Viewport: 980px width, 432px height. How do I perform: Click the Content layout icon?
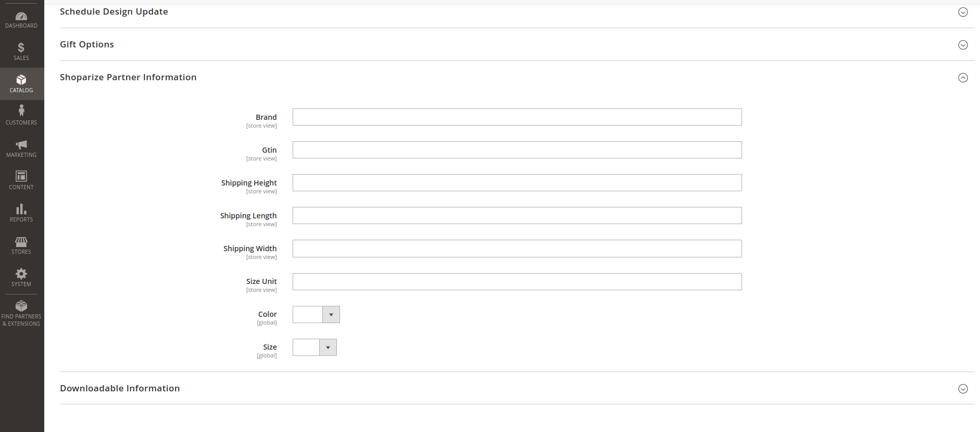pyautogui.click(x=21, y=176)
